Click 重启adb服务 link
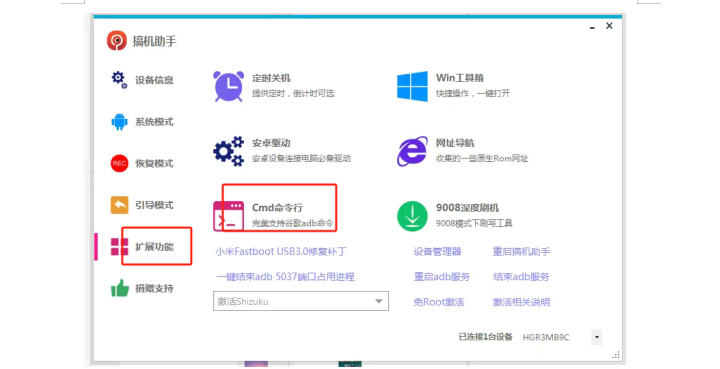720x369 pixels. [x=442, y=277]
